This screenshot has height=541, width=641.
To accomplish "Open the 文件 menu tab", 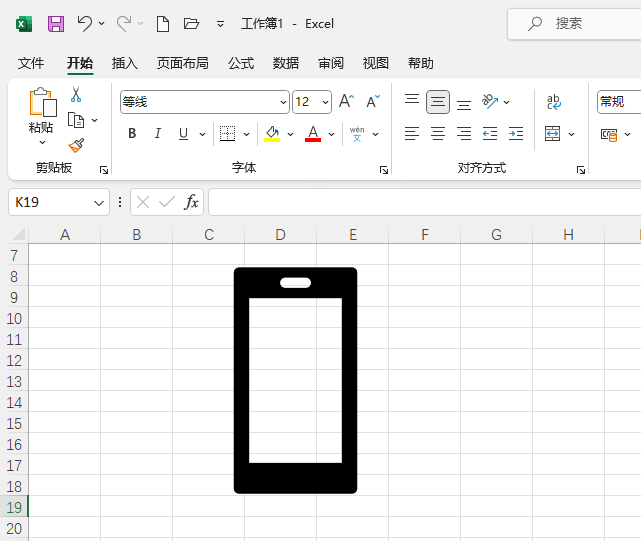I will tap(31, 63).
